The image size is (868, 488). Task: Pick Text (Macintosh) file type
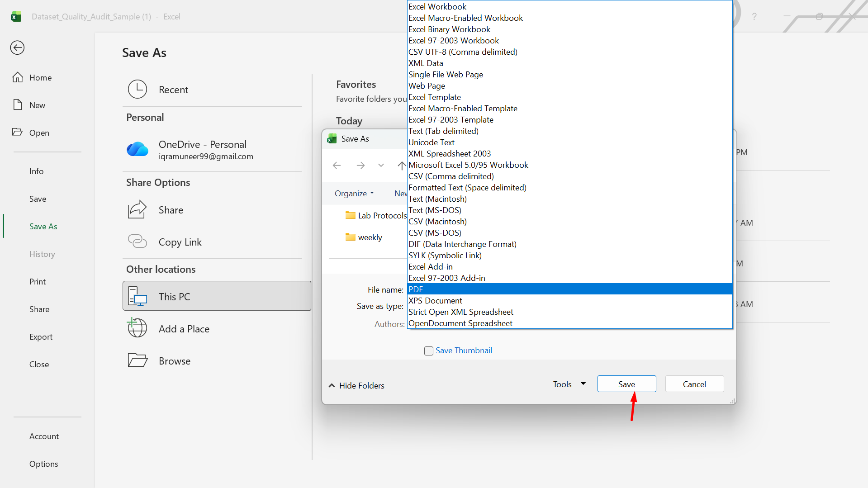coord(570,199)
